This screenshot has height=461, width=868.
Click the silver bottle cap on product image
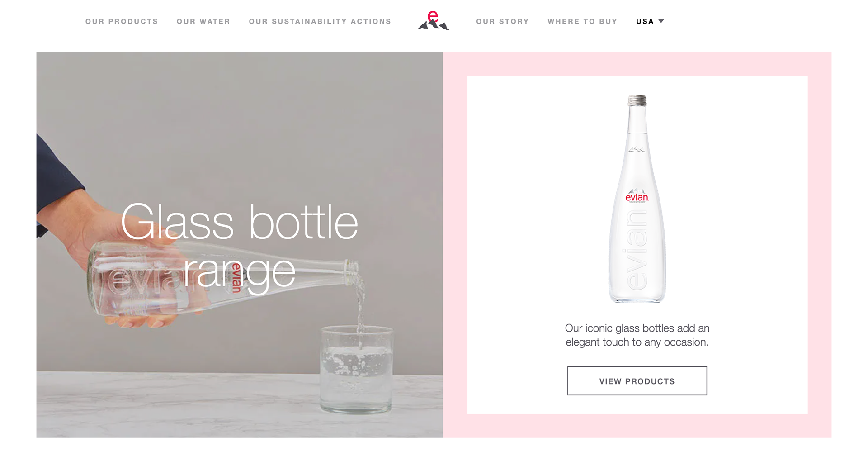coord(637,100)
